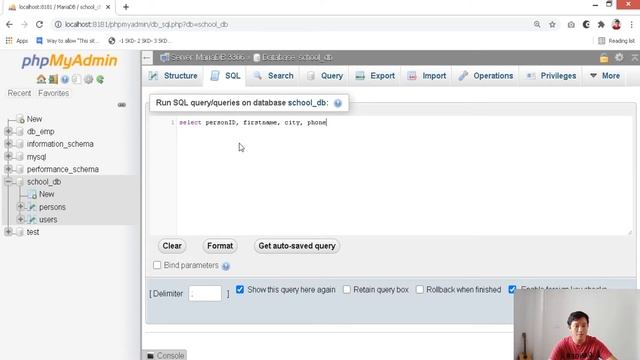Open the Search tab
Viewport: 640px width, 360px height.
[273, 76]
